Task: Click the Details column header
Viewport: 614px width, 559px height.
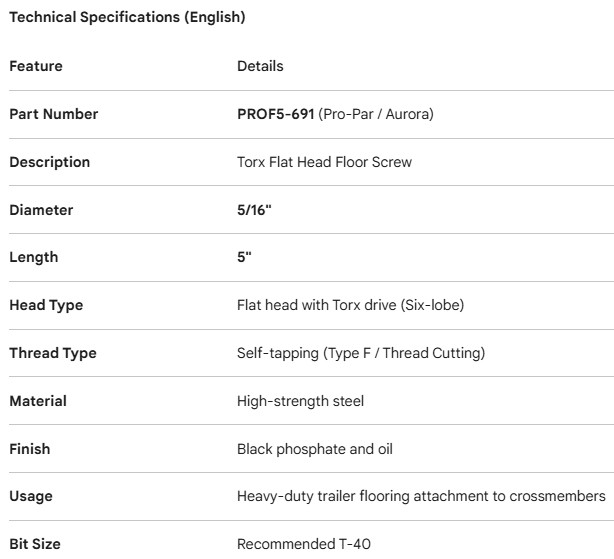Action: pos(260,66)
